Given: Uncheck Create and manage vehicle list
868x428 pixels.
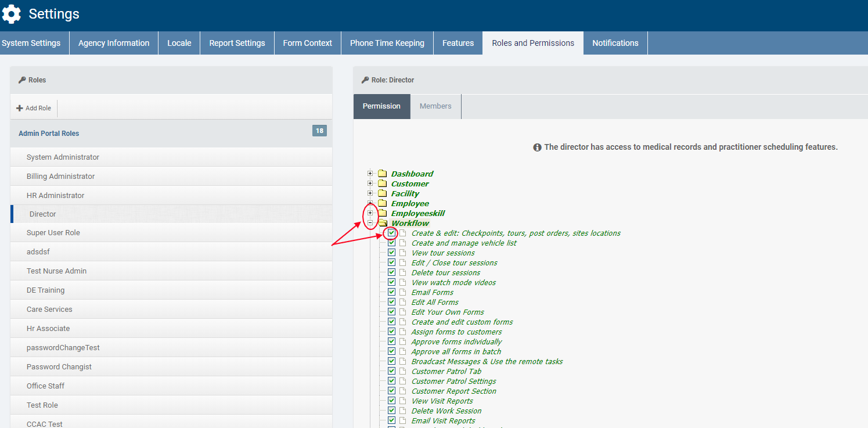Looking at the screenshot, I should (x=392, y=243).
